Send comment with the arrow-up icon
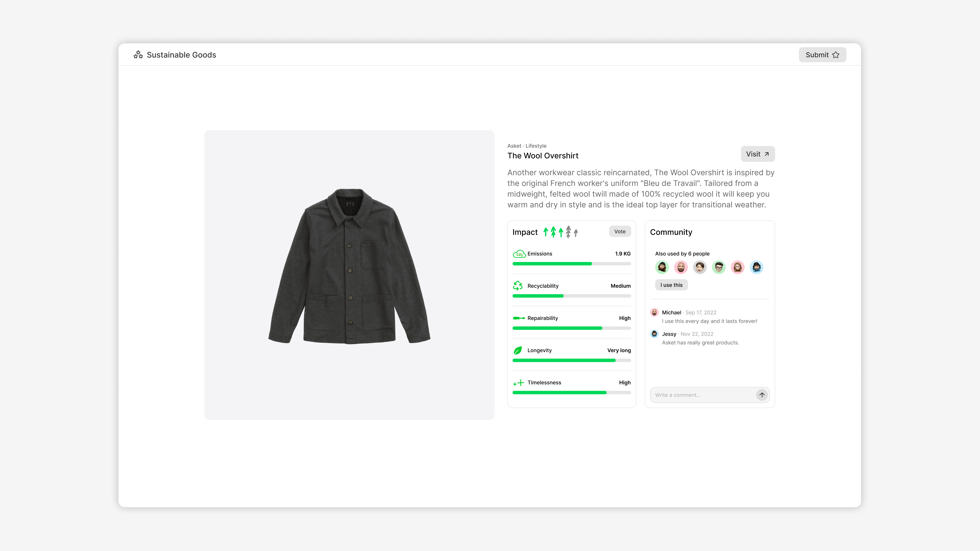Image resolution: width=980 pixels, height=551 pixels. pos(762,395)
